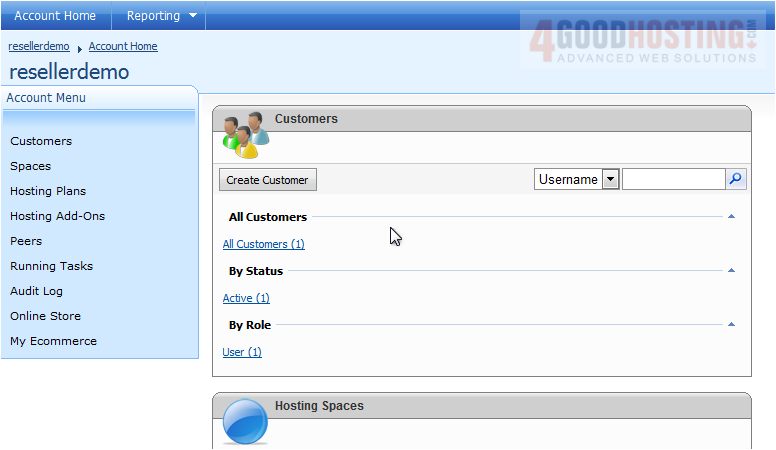Viewport: 776px width, 450px height.
Task: Click the 4GoodHosting logo
Action: 644,41
